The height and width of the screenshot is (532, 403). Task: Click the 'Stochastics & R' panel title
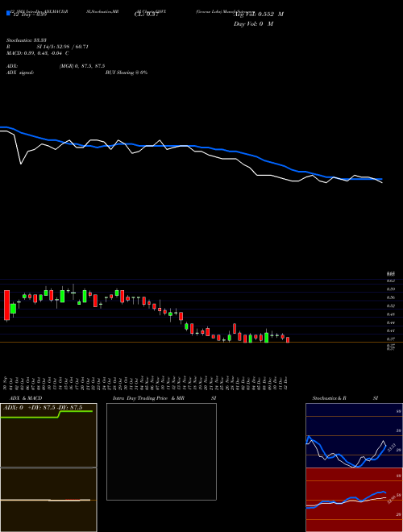[329, 398]
